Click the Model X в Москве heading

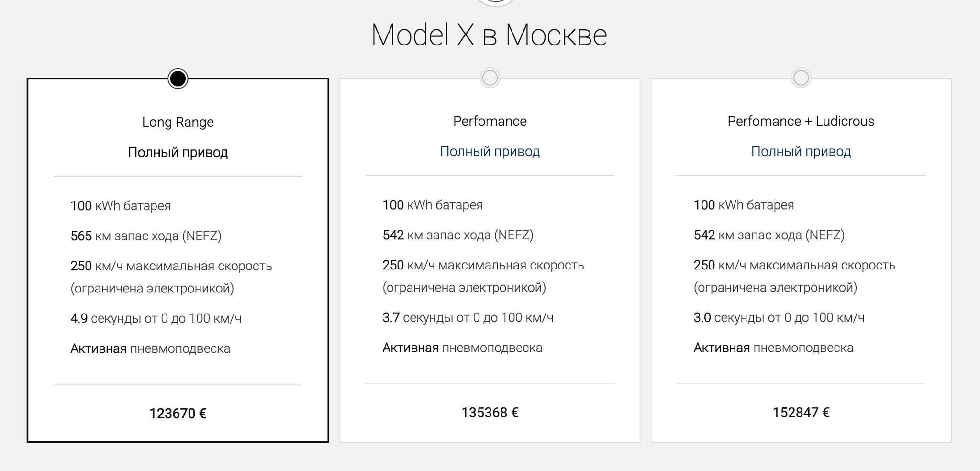(x=489, y=35)
